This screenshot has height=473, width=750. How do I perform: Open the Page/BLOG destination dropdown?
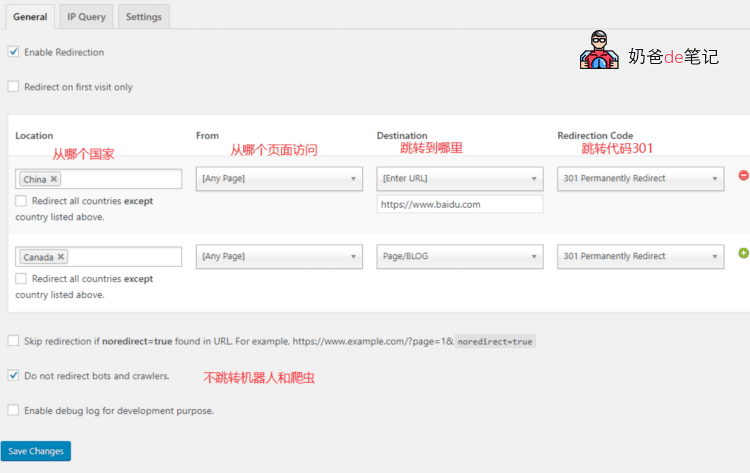[459, 257]
